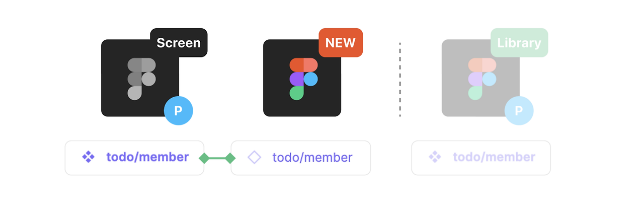Click the bold todo/member component chip
The height and width of the screenshot is (204, 644).
click(134, 158)
